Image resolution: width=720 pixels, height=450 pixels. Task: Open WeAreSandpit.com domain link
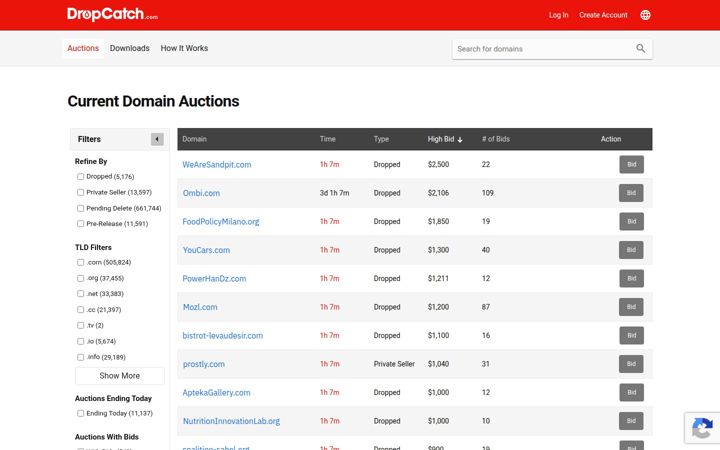click(x=217, y=164)
